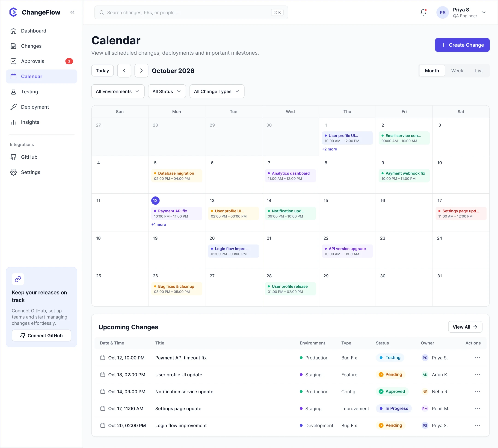Expand the Priya S. user menu chevron
This screenshot has width=498, height=448.
pyautogui.click(x=483, y=12)
